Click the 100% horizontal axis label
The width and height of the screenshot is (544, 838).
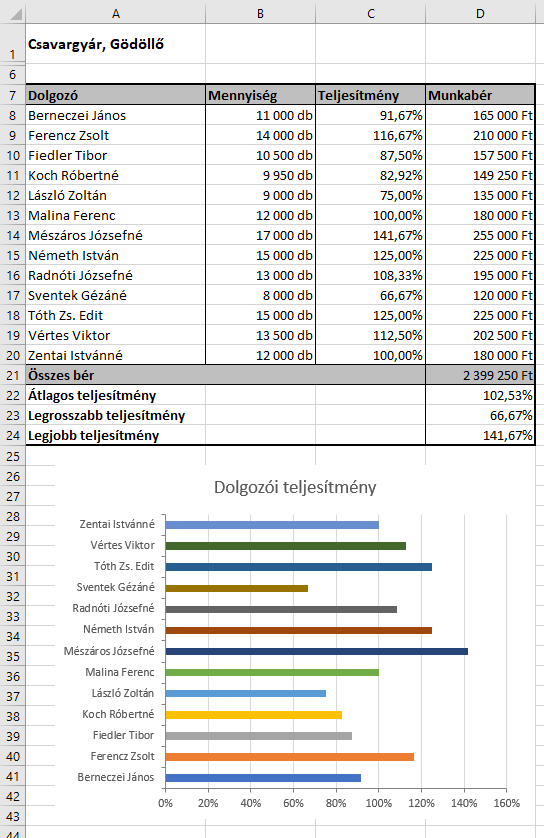coord(378,803)
